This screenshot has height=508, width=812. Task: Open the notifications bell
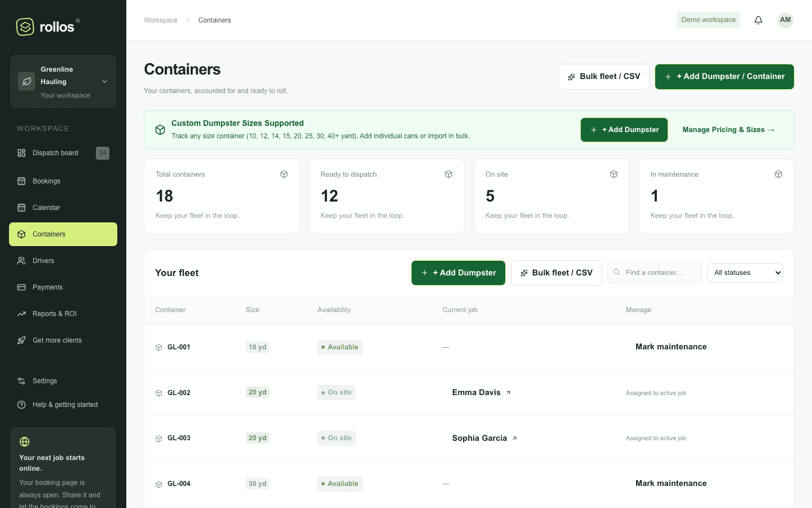click(758, 20)
